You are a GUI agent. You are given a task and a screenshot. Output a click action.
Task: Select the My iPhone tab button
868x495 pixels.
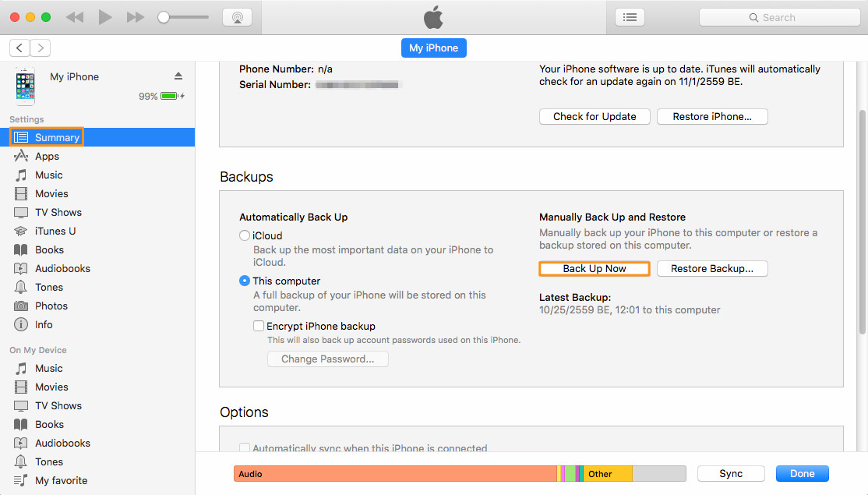[433, 48]
